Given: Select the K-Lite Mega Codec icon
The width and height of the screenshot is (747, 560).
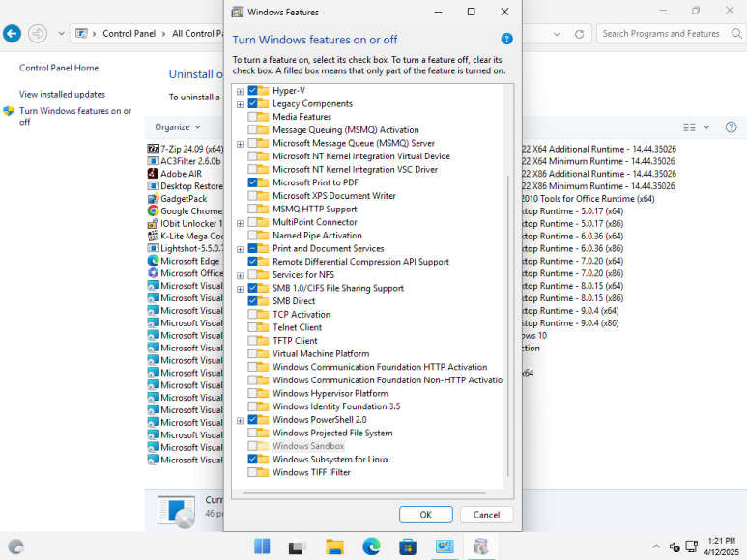Looking at the screenshot, I should 153,236.
